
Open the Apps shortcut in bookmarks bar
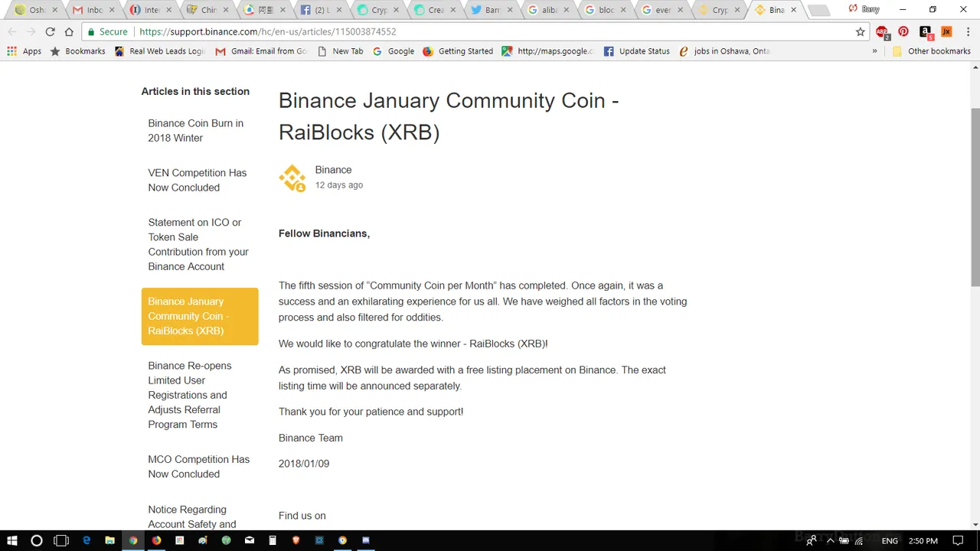coord(24,51)
